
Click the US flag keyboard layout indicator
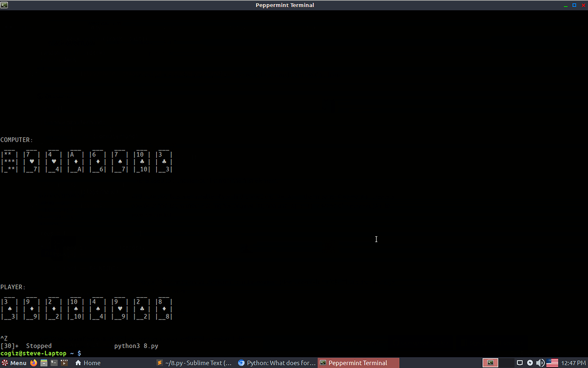[x=552, y=363]
